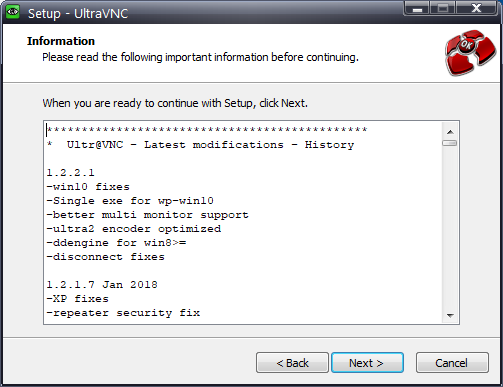Image resolution: width=503 pixels, height=387 pixels.
Task: Click the '-ultra2 encoder optimized' line
Action: point(134,229)
